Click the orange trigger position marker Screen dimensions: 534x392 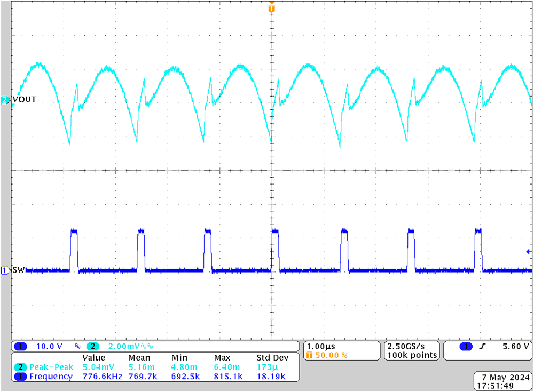(272, 9)
